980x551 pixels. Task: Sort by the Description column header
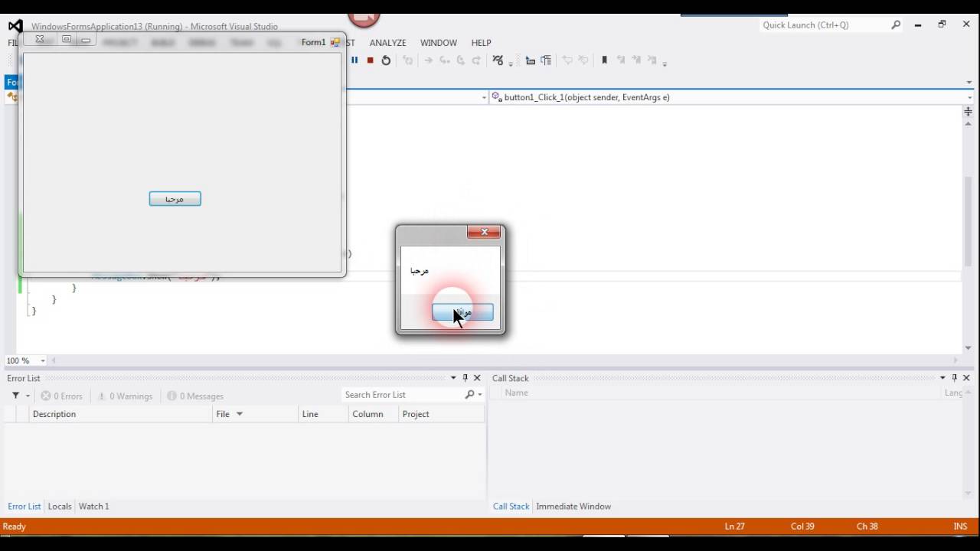pos(120,414)
